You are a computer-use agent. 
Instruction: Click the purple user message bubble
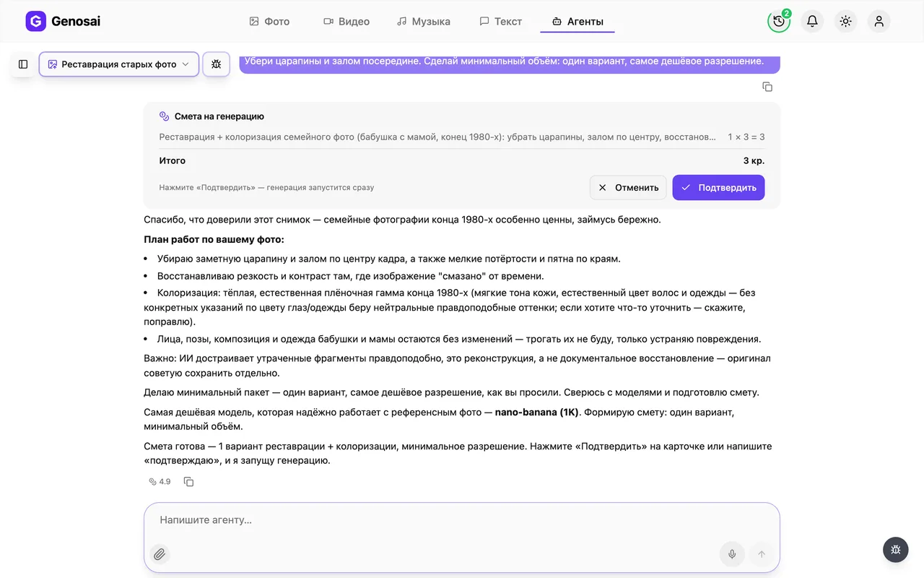click(x=510, y=64)
